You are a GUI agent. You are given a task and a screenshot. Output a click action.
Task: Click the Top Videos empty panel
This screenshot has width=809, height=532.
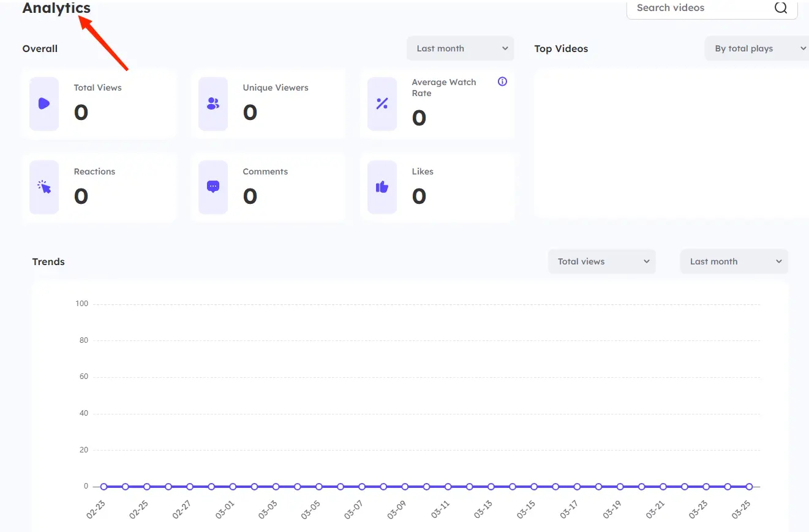(671, 143)
